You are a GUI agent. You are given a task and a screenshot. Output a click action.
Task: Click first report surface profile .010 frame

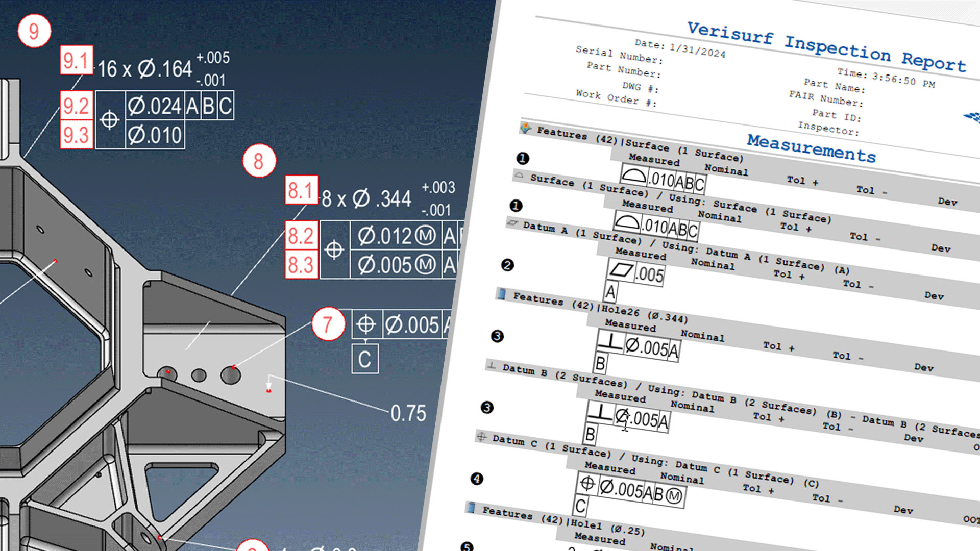tap(663, 180)
